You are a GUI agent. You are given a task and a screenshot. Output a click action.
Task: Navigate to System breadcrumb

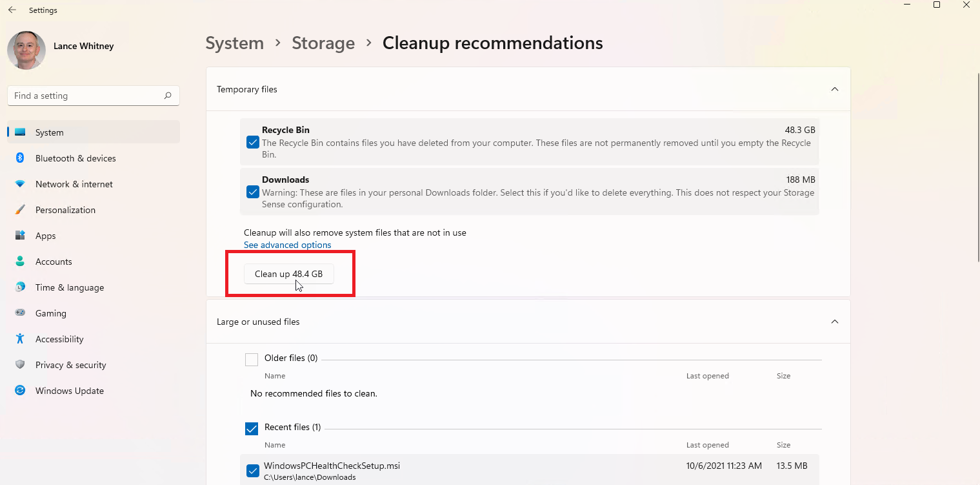click(235, 43)
